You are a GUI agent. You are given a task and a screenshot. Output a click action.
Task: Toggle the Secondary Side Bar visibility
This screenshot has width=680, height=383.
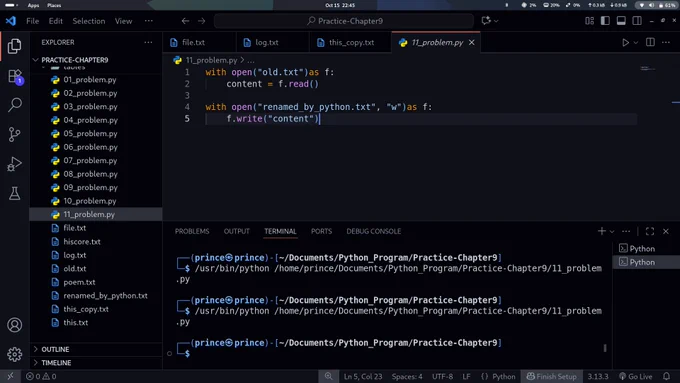coord(637,21)
